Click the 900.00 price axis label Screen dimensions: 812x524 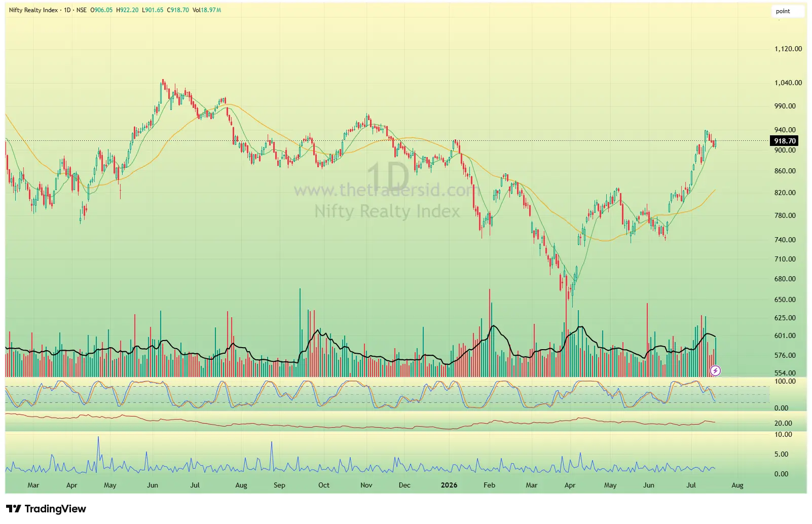coord(785,150)
